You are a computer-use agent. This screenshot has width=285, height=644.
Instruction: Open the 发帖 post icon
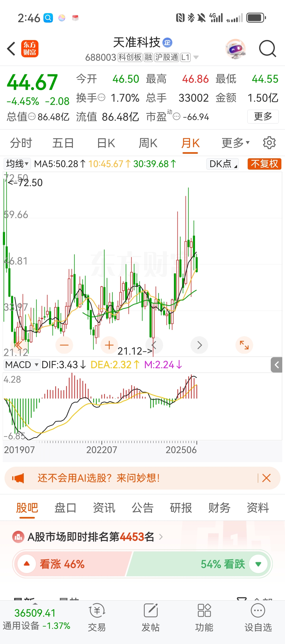tap(151, 617)
